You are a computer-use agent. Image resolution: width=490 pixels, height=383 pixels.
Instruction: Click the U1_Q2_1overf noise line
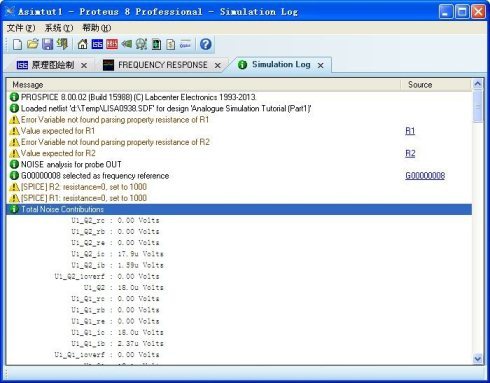[107, 276]
